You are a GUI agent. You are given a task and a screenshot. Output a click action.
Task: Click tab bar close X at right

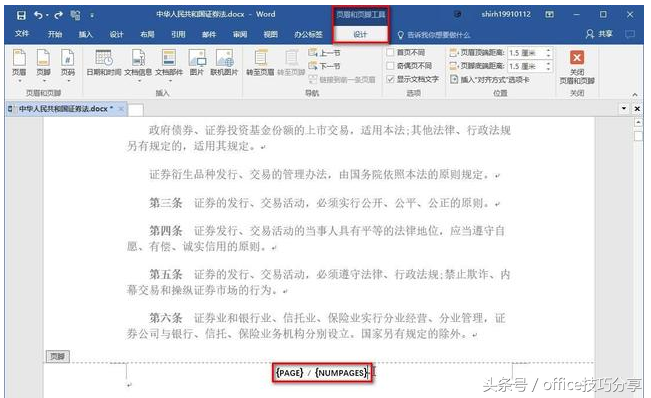click(637, 109)
